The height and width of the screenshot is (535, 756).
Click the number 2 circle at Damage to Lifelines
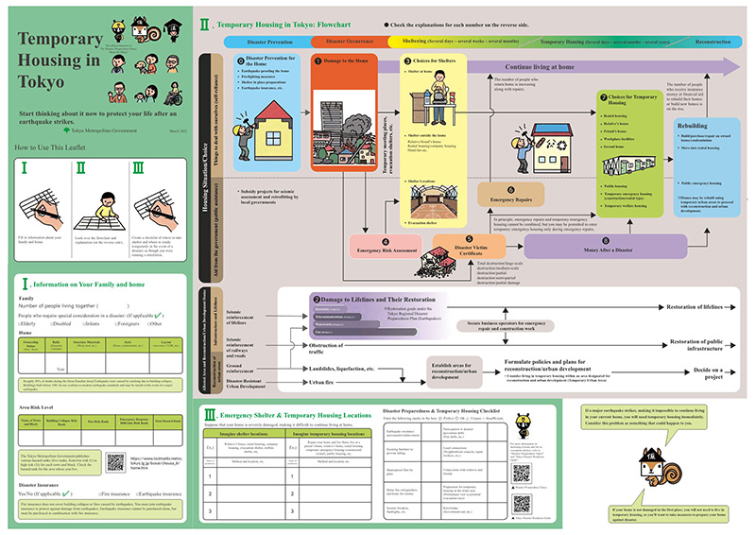317,300
